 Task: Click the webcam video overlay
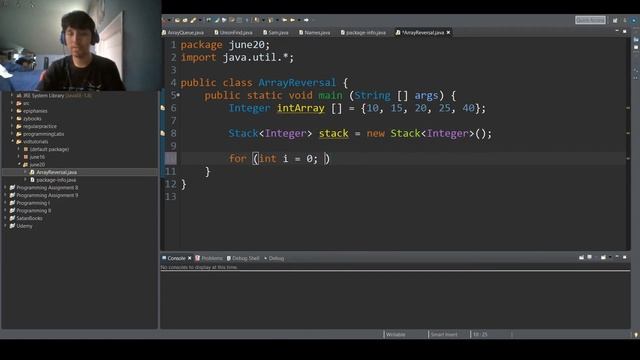point(80,45)
